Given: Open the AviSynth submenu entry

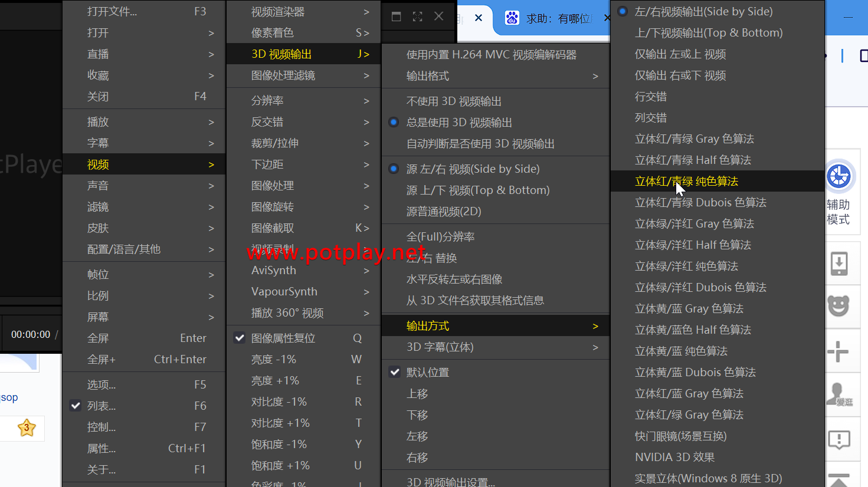Looking at the screenshot, I should (303, 271).
